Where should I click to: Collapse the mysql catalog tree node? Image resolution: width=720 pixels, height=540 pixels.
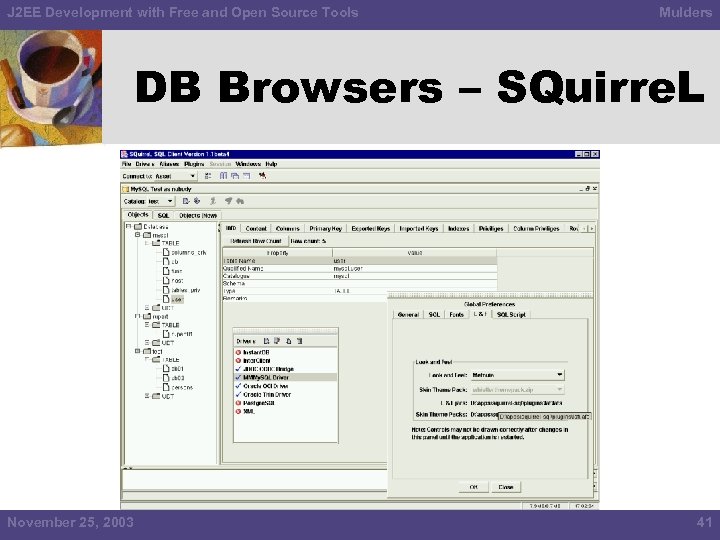[137, 235]
